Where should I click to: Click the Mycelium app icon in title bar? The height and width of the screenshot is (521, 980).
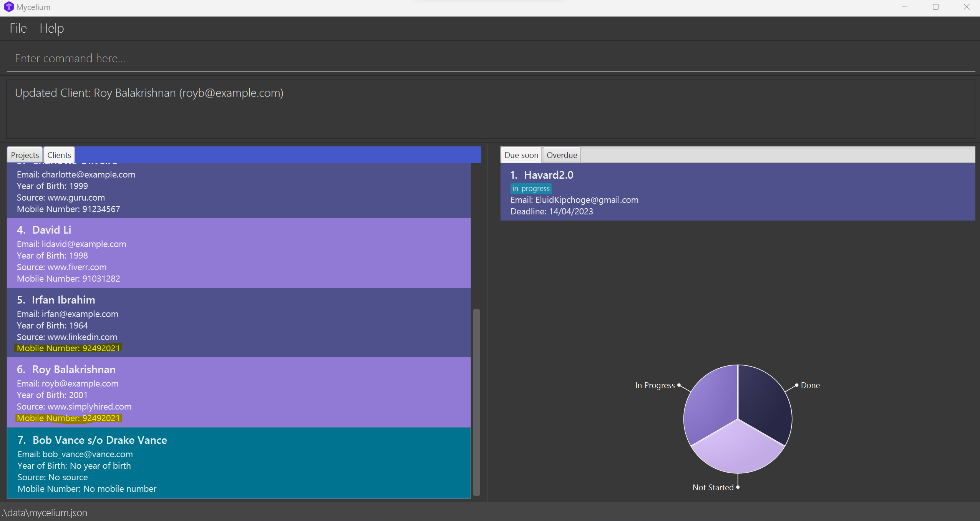tap(9, 7)
